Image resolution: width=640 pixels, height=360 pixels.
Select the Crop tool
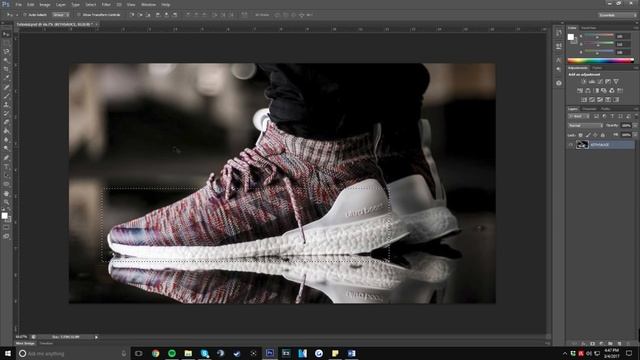6,69
